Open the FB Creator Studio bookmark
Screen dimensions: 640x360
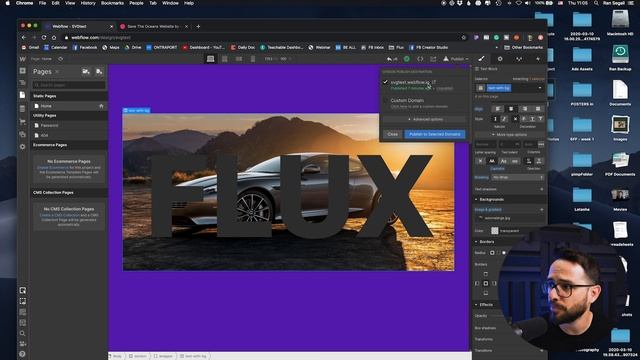[429, 47]
